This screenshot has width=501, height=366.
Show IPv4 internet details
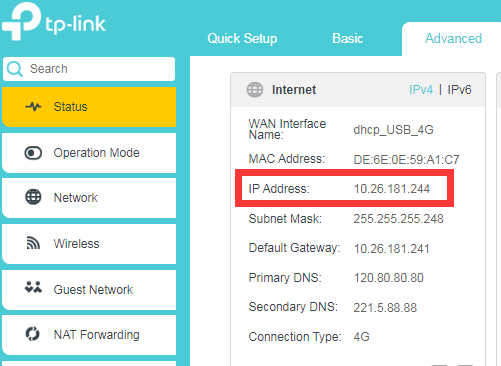tap(421, 90)
